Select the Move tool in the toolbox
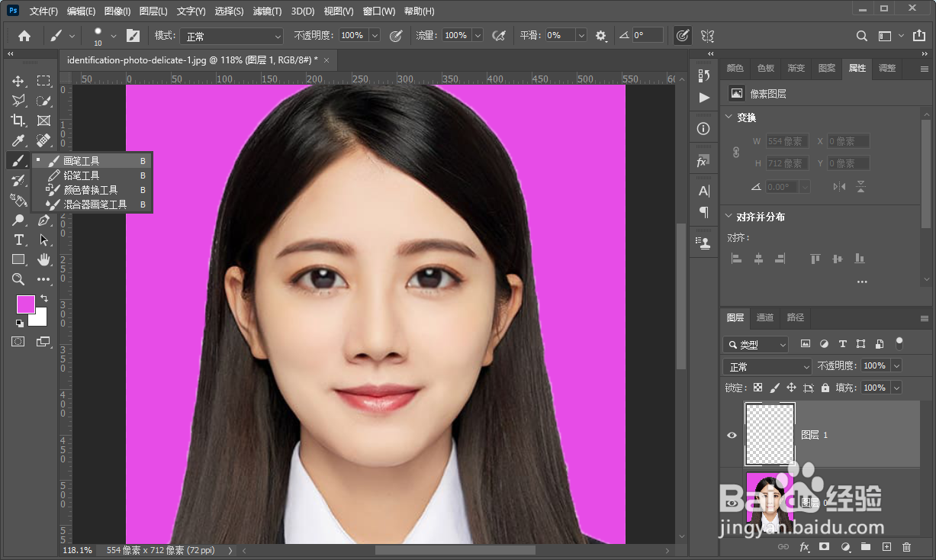The width and height of the screenshot is (936, 560). coord(18,81)
